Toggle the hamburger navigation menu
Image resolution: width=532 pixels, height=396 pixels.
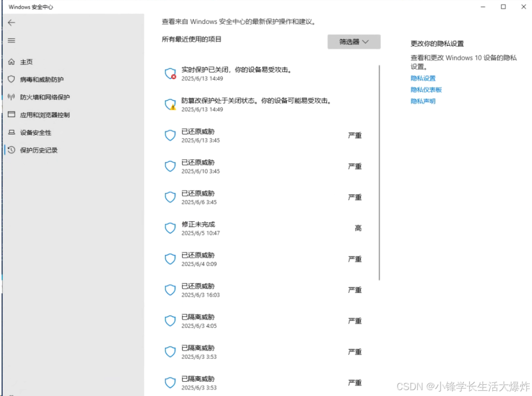pos(12,40)
